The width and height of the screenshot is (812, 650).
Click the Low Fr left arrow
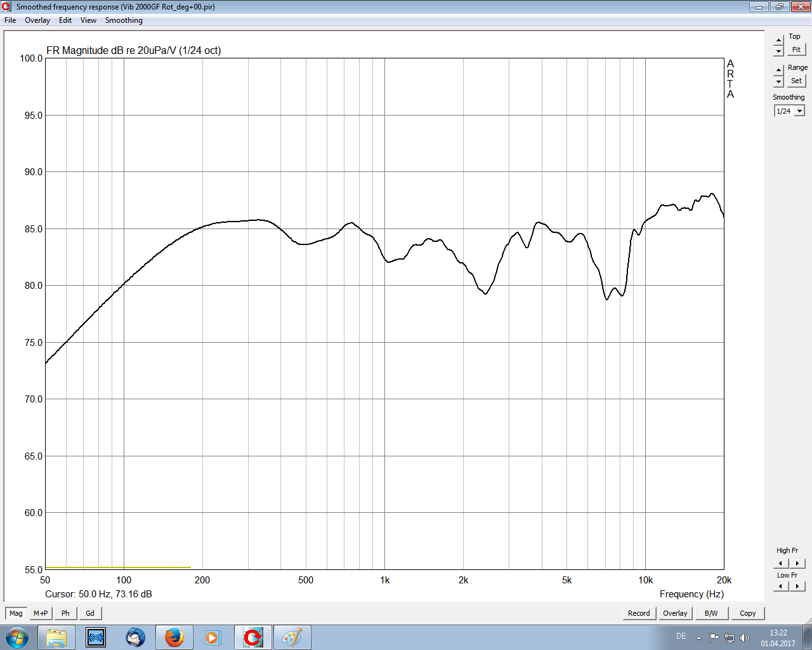pyautogui.click(x=781, y=587)
